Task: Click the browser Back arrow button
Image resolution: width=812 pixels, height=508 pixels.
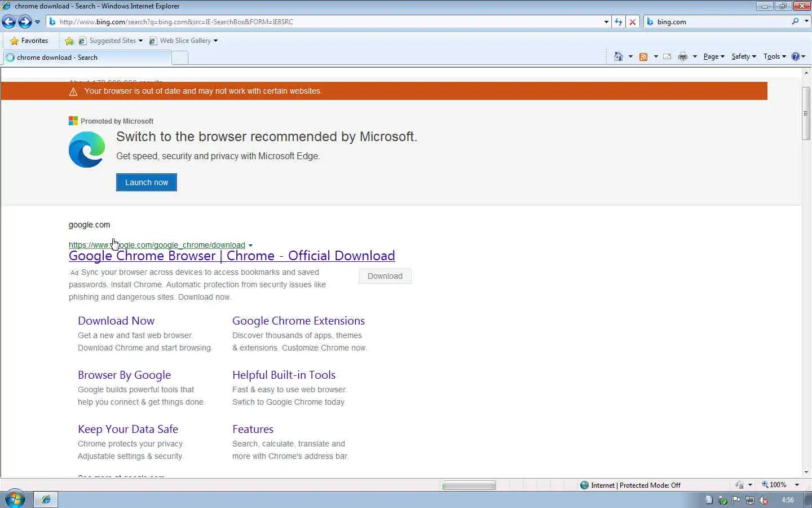Action: pos(9,22)
